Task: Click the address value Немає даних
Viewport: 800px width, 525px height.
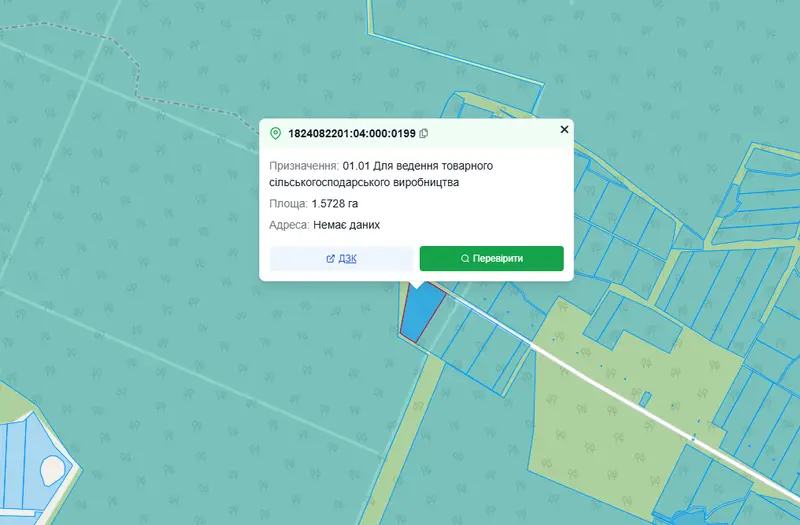Action: pos(346,225)
